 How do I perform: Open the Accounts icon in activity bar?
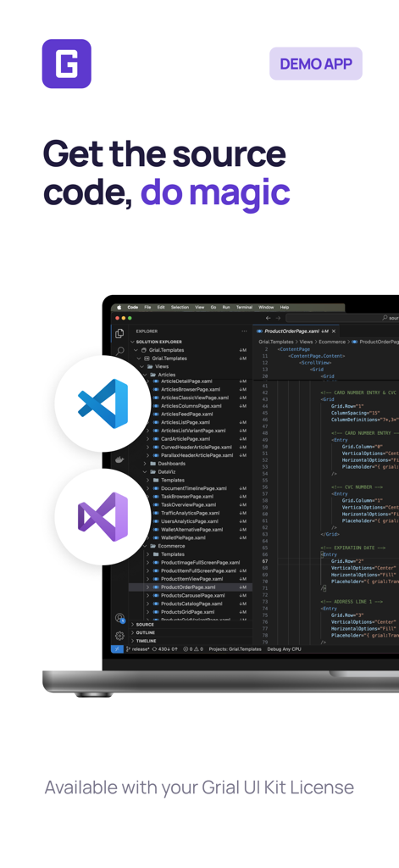coord(119,618)
